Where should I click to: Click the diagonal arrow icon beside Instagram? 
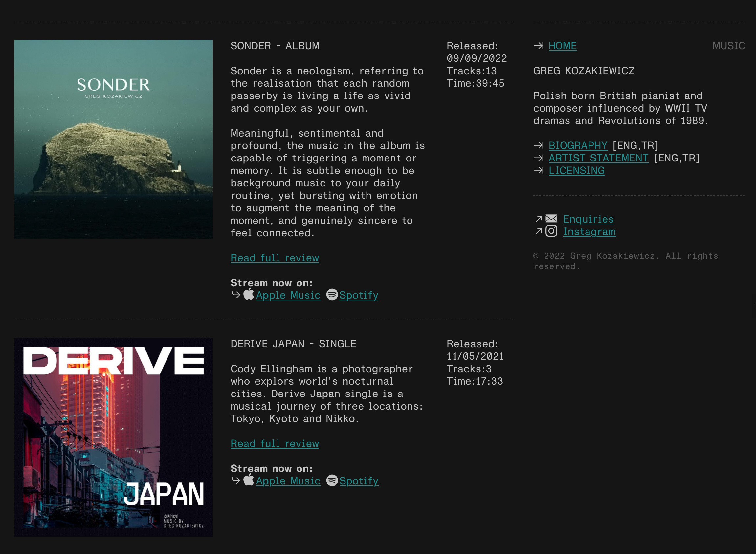[x=539, y=231]
